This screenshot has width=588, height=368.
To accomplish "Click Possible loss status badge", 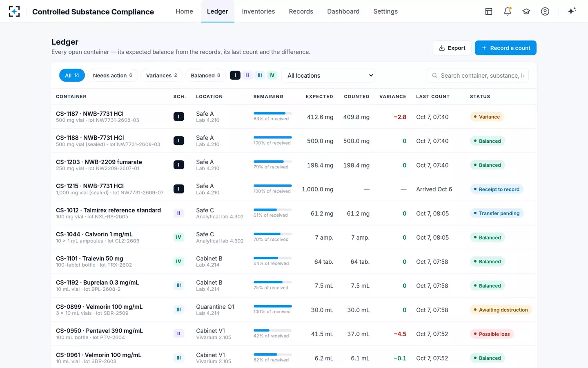I will click(492, 334).
